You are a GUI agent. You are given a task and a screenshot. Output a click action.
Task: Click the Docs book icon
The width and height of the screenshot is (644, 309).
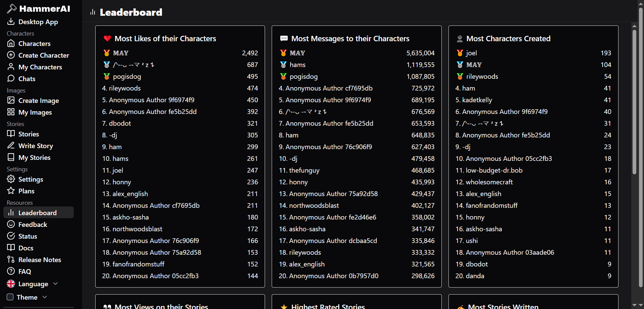(11, 248)
